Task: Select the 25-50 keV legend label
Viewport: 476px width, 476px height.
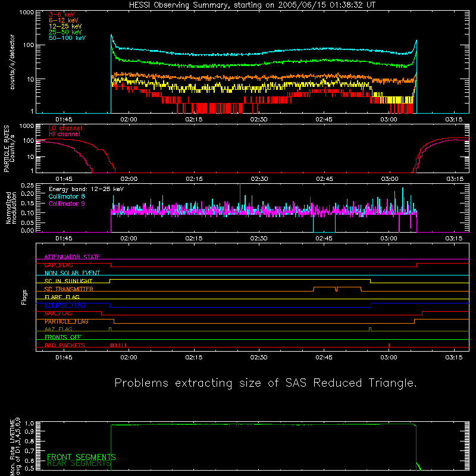Action: tap(65, 32)
